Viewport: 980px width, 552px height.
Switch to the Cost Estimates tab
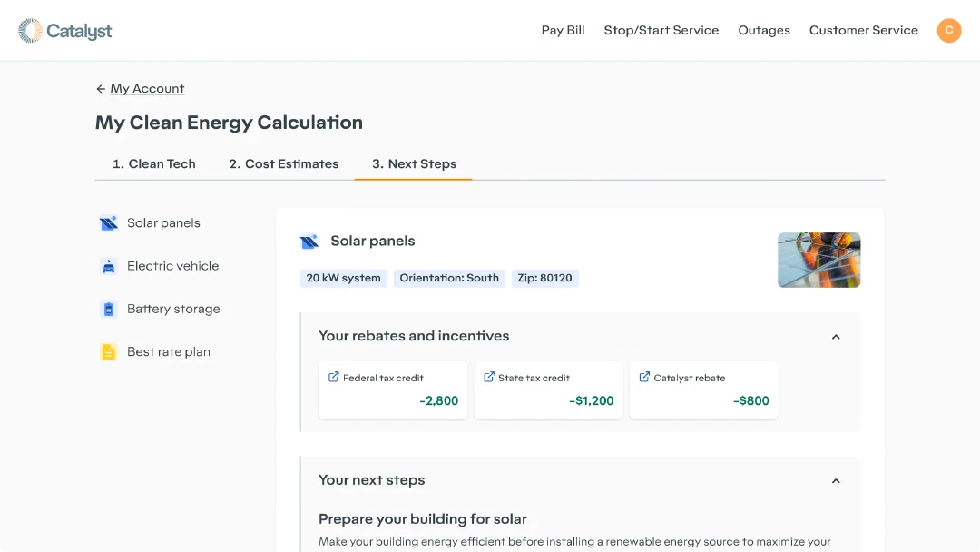[284, 163]
